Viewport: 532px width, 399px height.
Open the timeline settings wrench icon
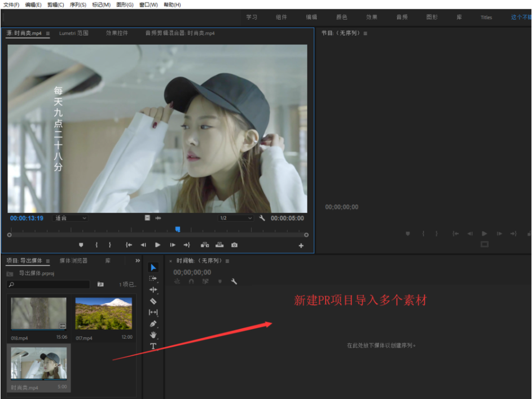(234, 282)
